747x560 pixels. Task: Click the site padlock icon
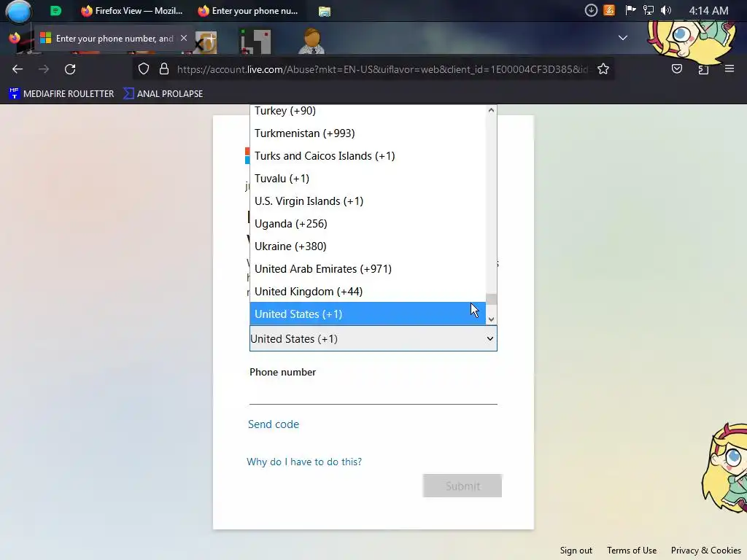coord(164,69)
